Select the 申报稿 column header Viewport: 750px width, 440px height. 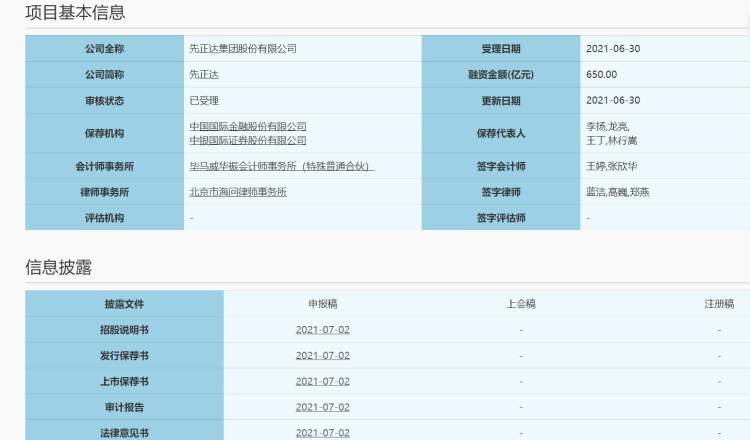[x=322, y=304]
